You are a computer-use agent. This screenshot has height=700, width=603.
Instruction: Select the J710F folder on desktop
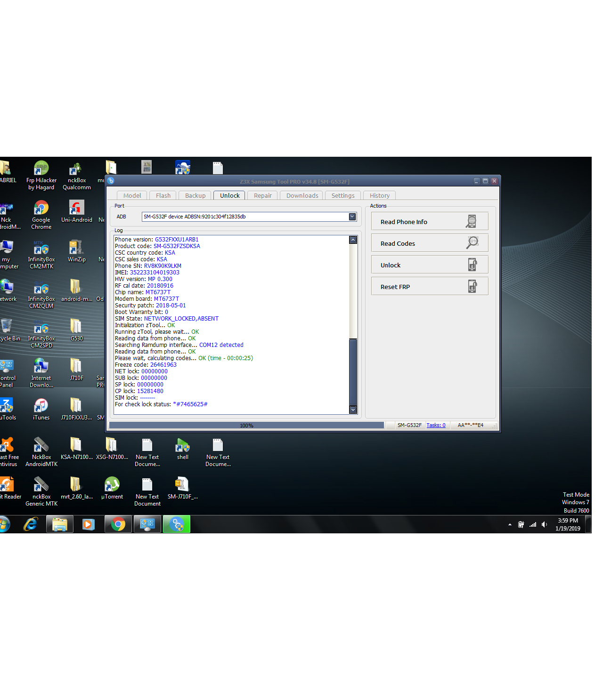click(77, 370)
